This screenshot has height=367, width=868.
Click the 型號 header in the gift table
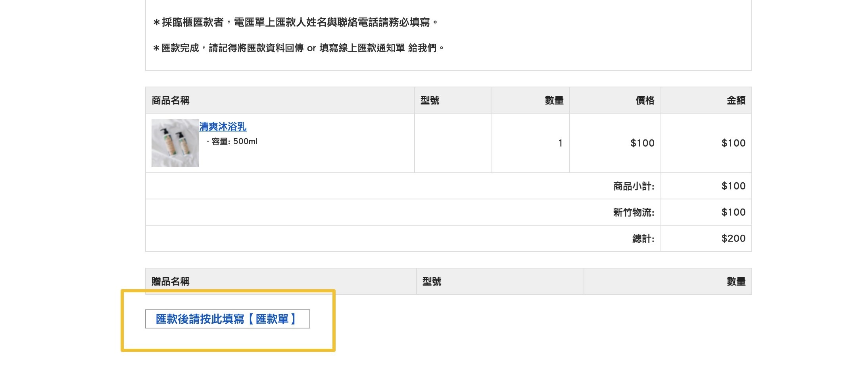point(432,282)
